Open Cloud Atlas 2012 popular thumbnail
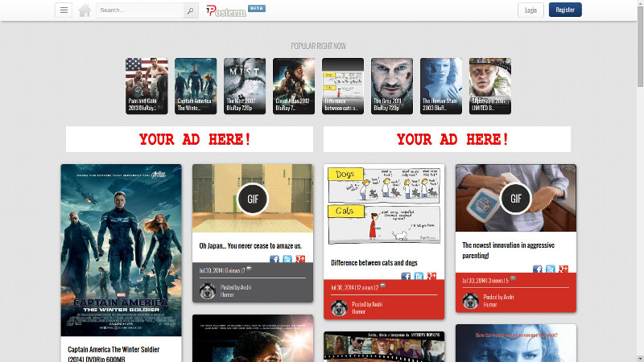Screen dimensions: 644x362 pyautogui.click(x=294, y=86)
